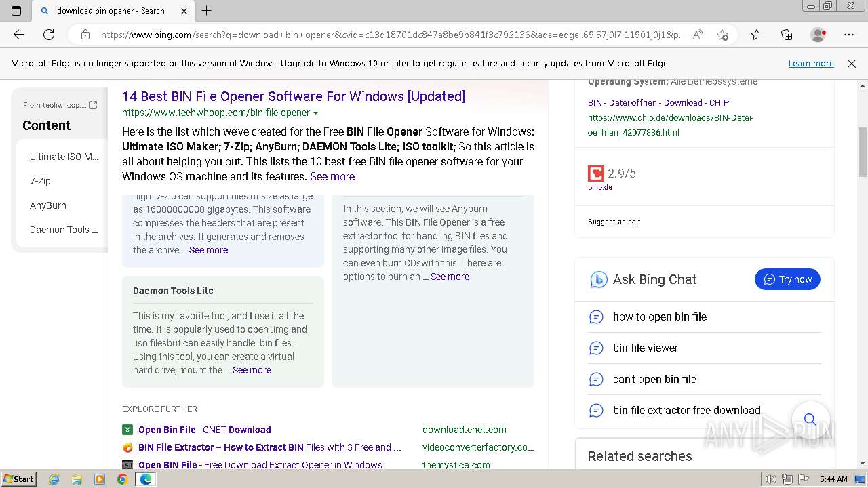Open BIN File Extractor how to extract link
This screenshot has width=868, height=488.
pos(270,447)
